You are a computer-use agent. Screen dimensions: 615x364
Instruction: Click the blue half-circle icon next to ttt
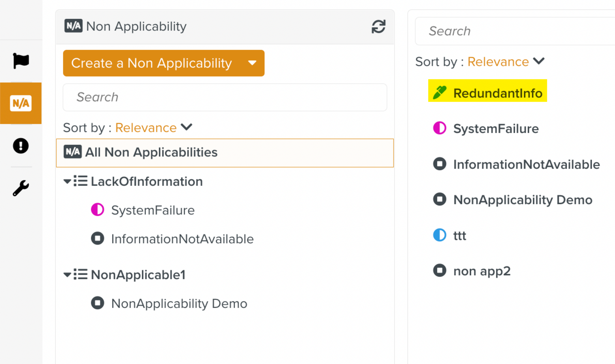click(x=439, y=235)
